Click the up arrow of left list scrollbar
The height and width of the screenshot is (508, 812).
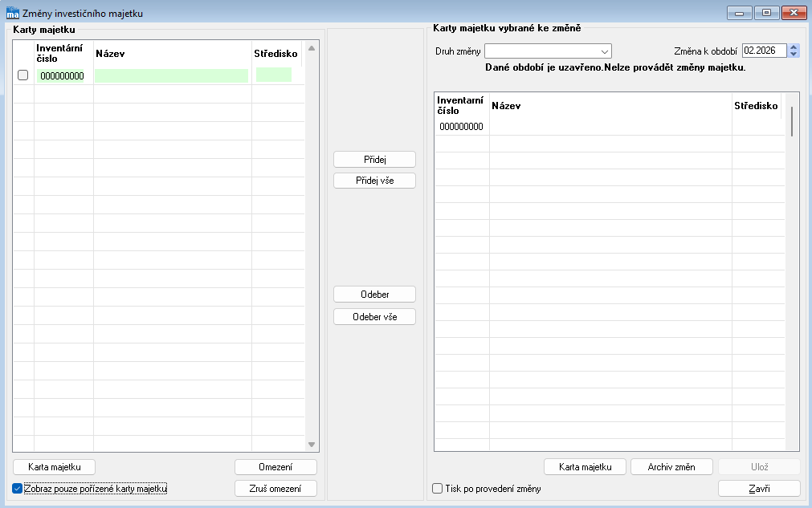[x=312, y=48]
